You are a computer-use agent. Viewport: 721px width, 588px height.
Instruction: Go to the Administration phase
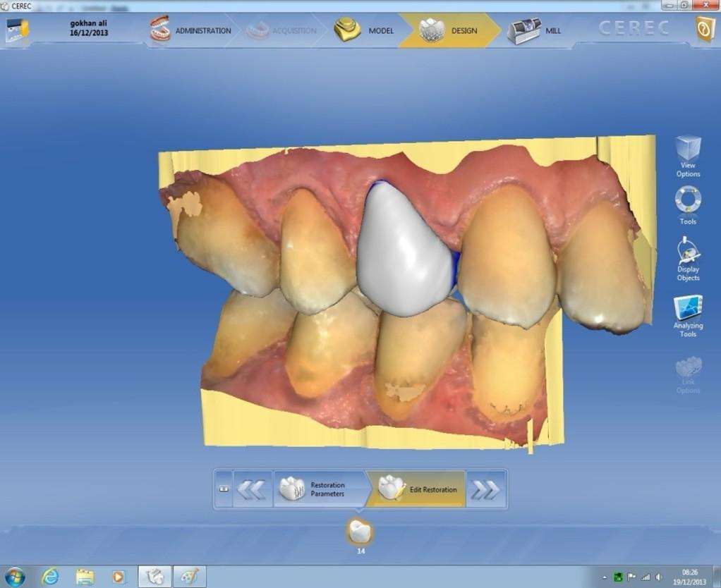190,31
